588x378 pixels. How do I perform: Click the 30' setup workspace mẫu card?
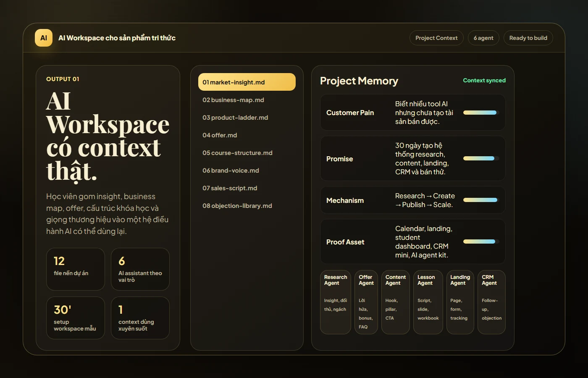(x=76, y=318)
